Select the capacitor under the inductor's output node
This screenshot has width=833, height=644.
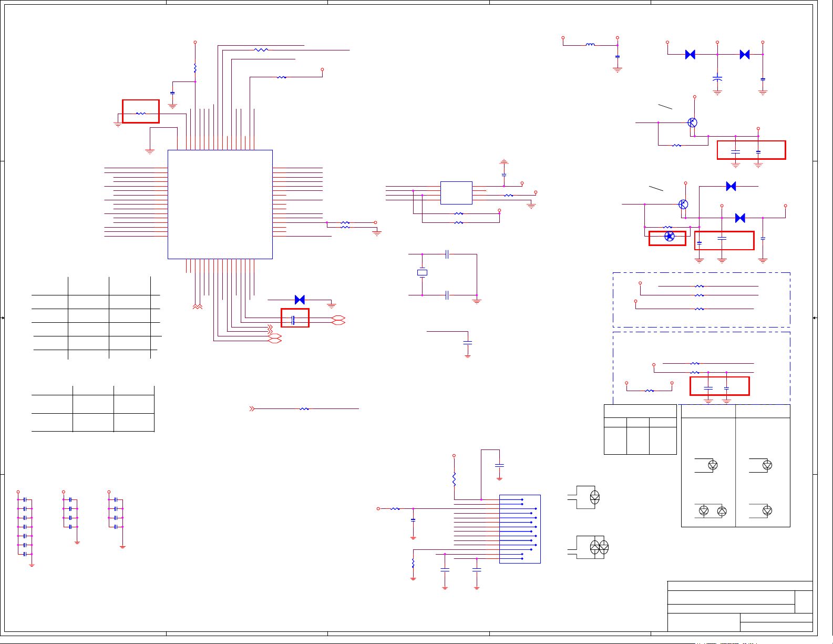(x=618, y=56)
